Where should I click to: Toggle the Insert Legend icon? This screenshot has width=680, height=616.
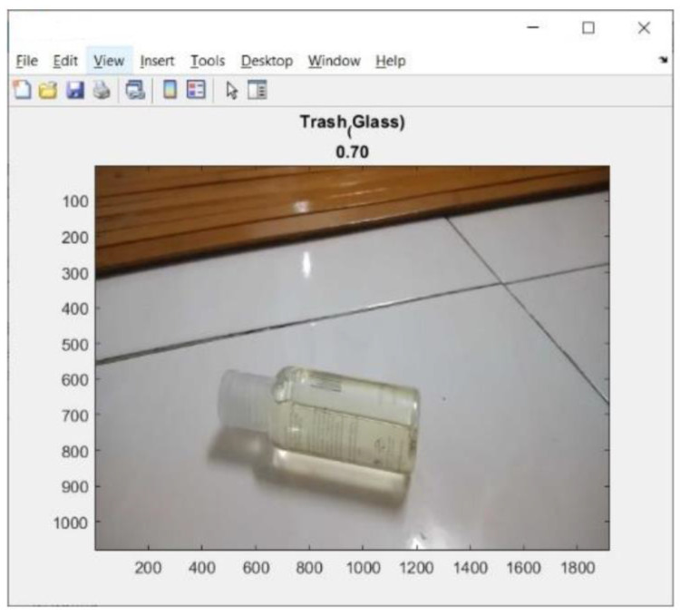coord(195,90)
